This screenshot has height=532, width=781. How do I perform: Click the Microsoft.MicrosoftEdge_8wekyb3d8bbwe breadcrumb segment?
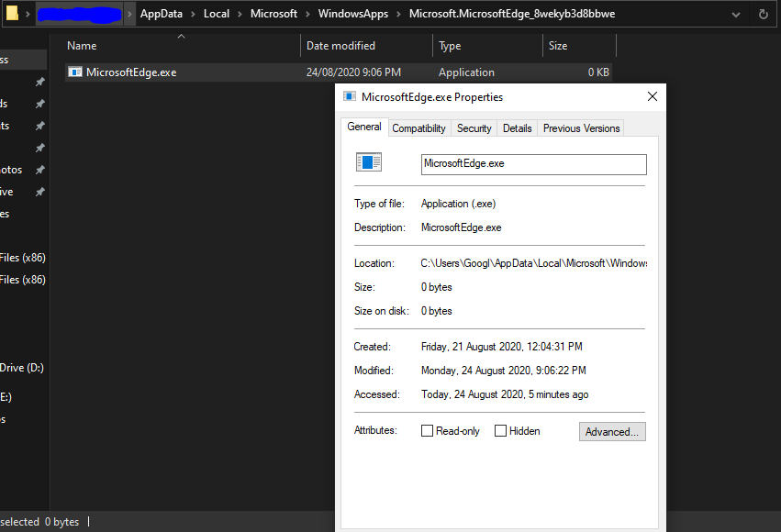point(512,14)
